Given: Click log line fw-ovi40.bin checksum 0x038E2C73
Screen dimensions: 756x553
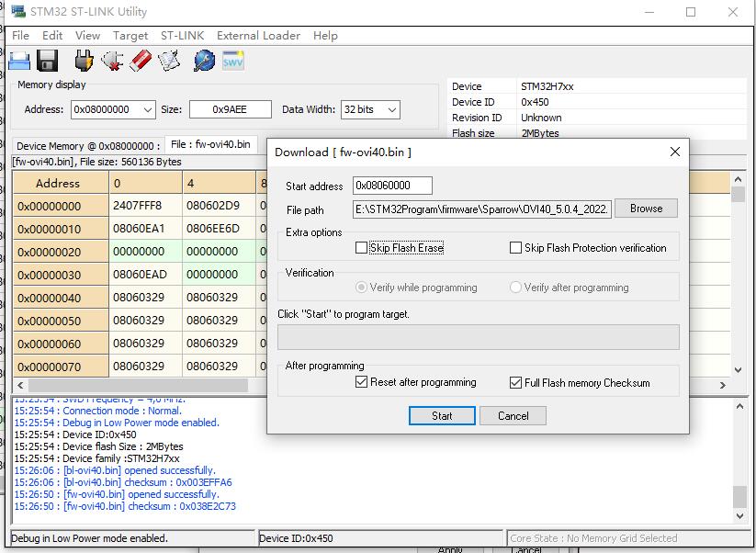Looking at the screenshot, I should coord(125,506).
